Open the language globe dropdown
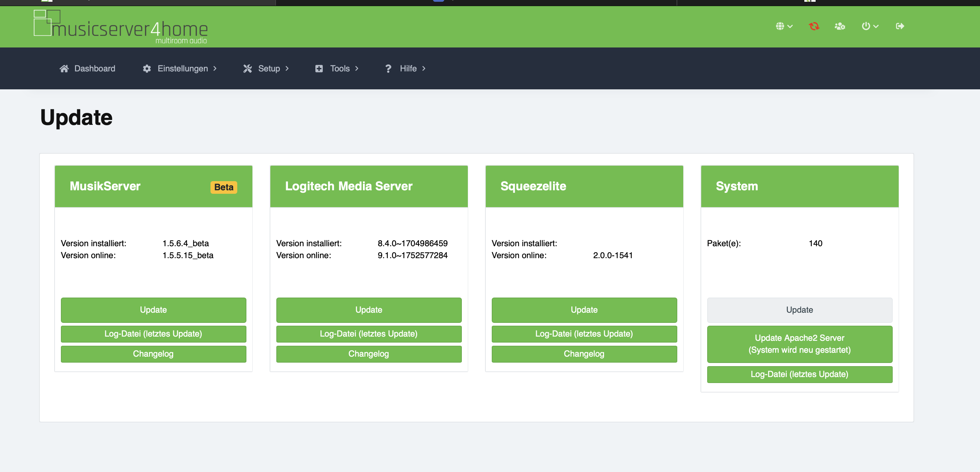Viewport: 980px width, 472px height. pyautogui.click(x=784, y=26)
